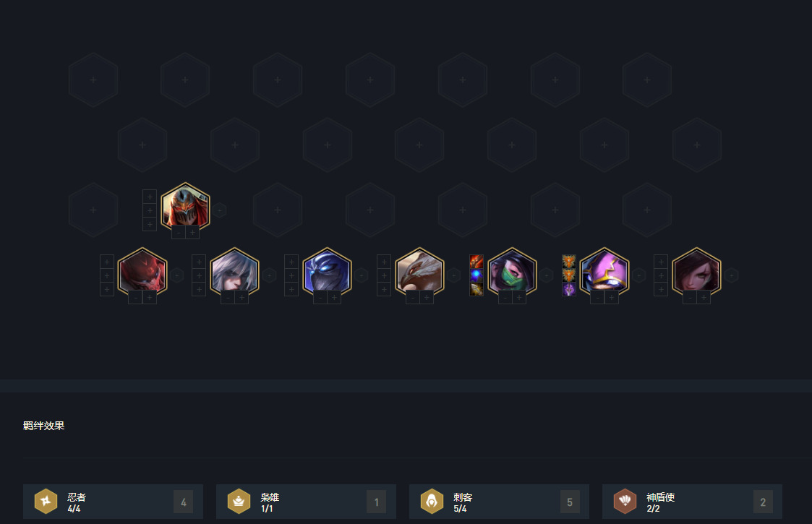Open the 忍者 4/4 trait card
Image resolution: width=812 pixels, height=524 pixels.
coord(113,502)
